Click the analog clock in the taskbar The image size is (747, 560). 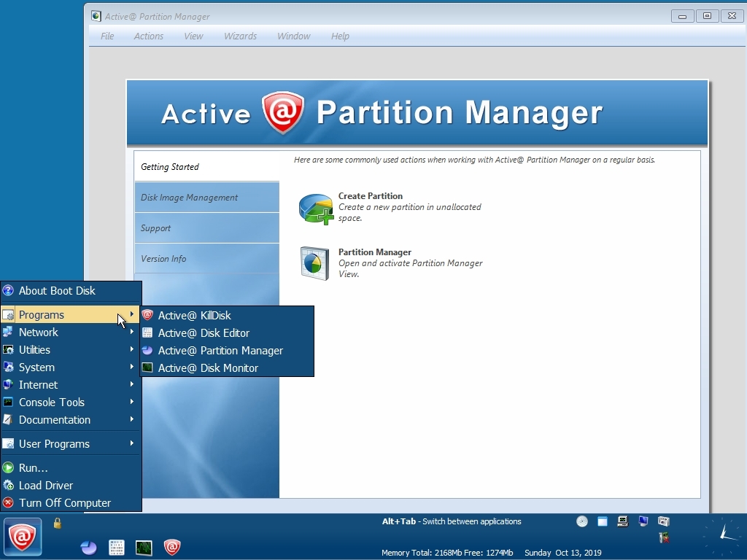click(721, 536)
